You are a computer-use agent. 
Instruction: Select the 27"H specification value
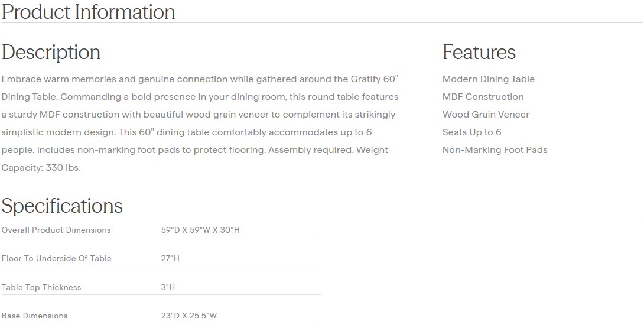click(170, 258)
